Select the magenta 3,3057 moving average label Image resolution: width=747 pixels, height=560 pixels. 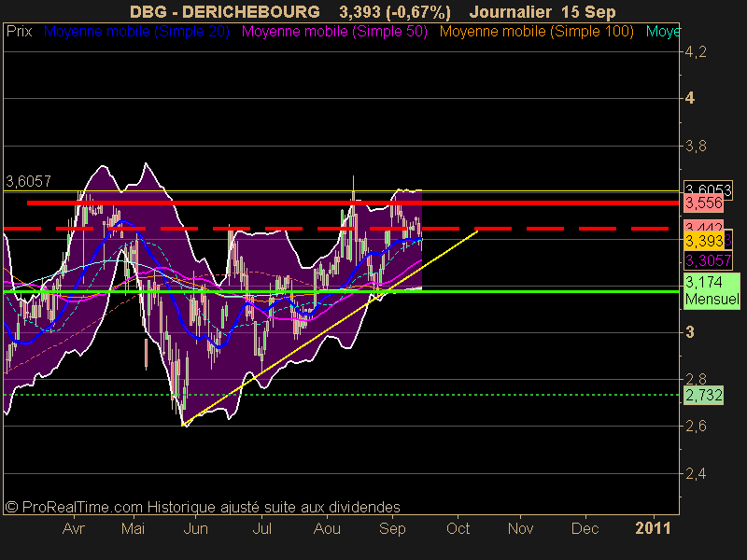tap(708, 260)
